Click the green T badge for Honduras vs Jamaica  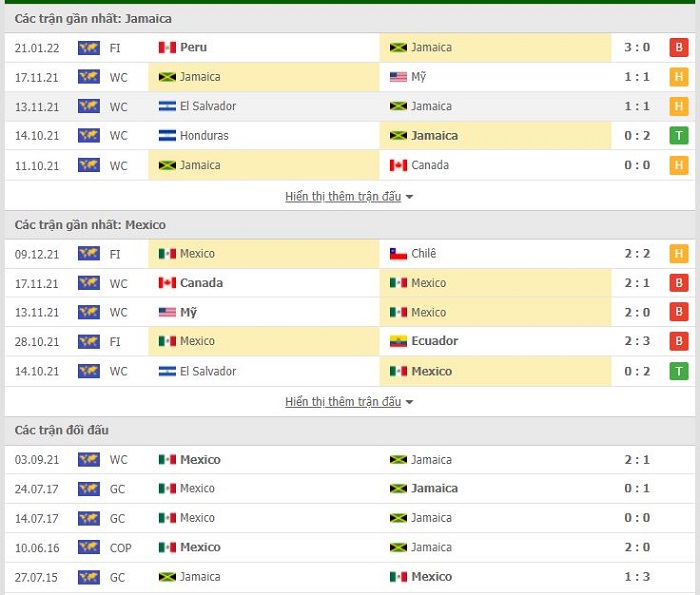pyautogui.click(x=679, y=136)
